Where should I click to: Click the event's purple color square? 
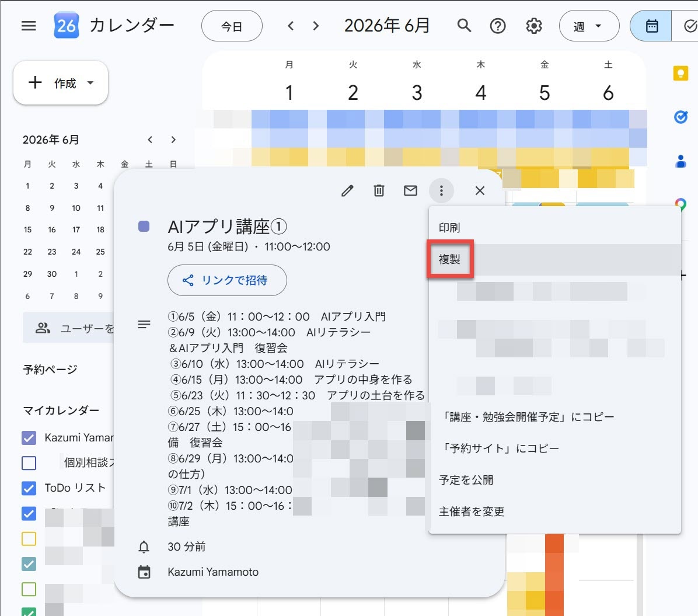point(144,227)
